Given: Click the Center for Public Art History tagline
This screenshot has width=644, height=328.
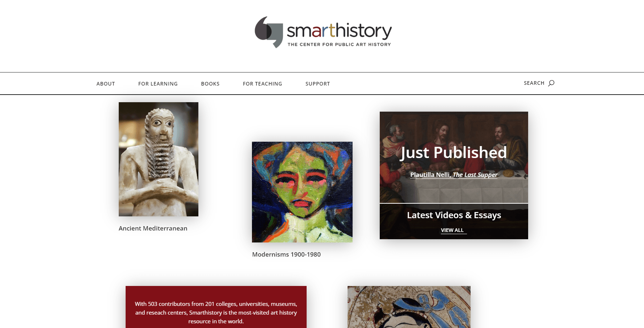Looking at the screenshot, I should 339,45.
